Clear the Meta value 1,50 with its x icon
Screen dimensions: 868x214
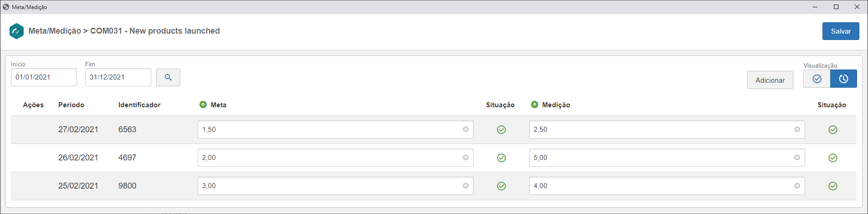[465, 129]
